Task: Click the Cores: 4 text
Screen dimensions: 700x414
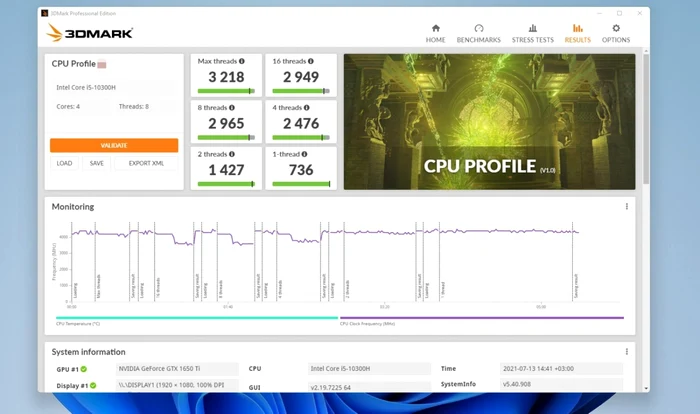Action: tap(68, 106)
